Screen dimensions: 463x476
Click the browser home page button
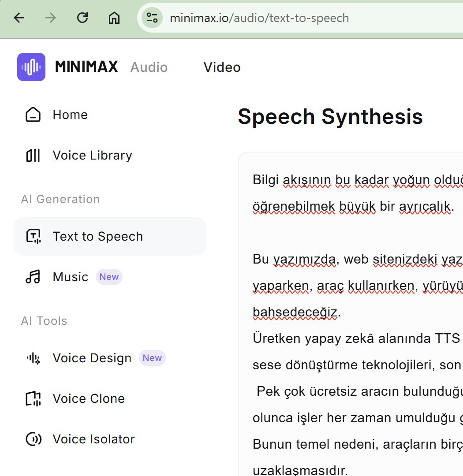[114, 18]
